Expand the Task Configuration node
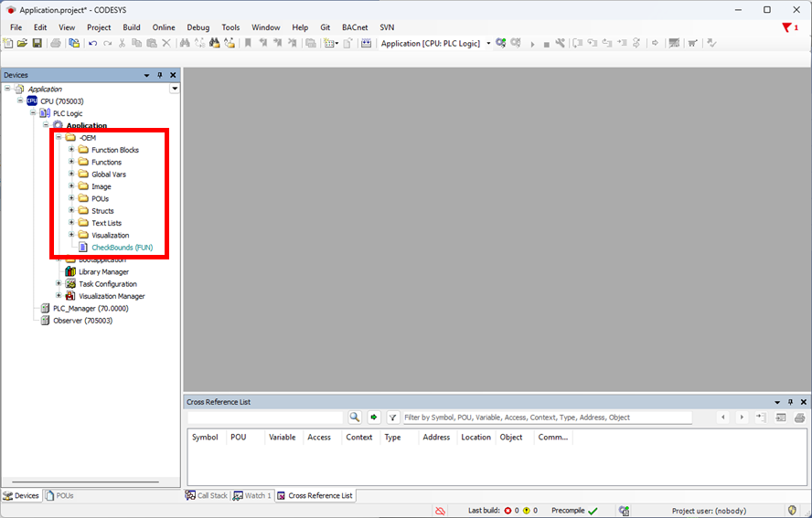 pyautogui.click(x=59, y=284)
